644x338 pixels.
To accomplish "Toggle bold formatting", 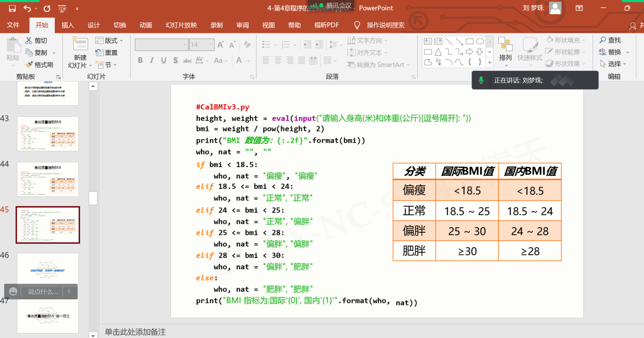I will click(140, 60).
